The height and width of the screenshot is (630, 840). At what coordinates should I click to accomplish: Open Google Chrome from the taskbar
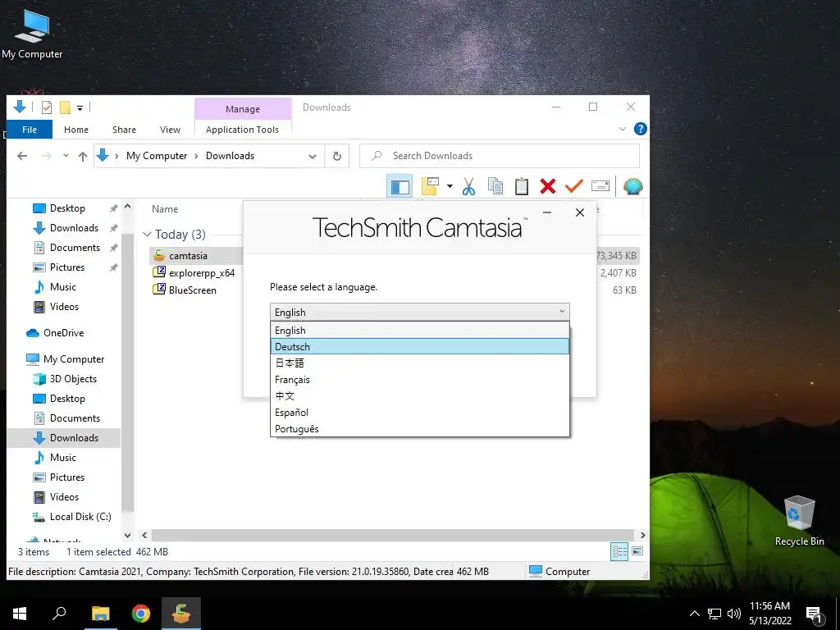[141, 614]
